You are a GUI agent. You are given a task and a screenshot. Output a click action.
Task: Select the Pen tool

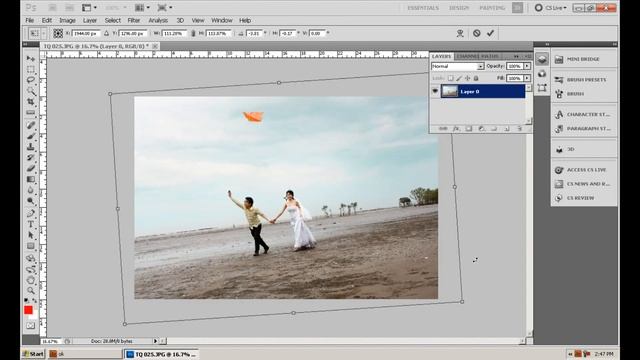coord(31,213)
